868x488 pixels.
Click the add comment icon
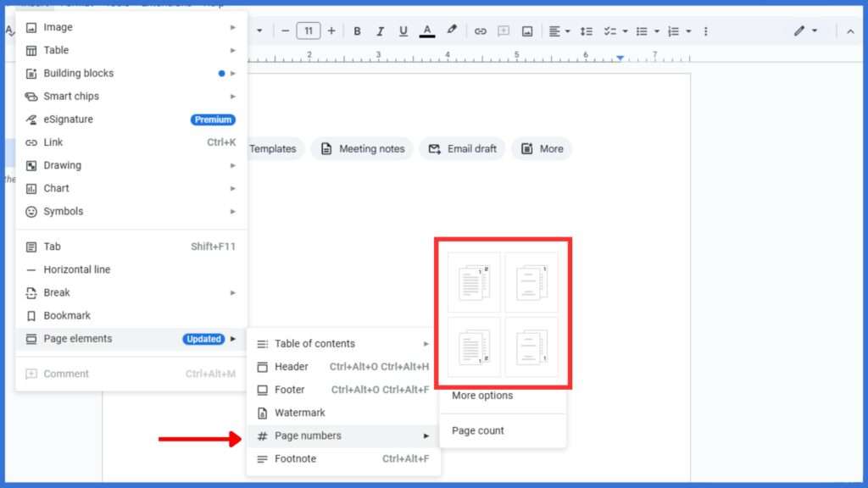(x=504, y=30)
